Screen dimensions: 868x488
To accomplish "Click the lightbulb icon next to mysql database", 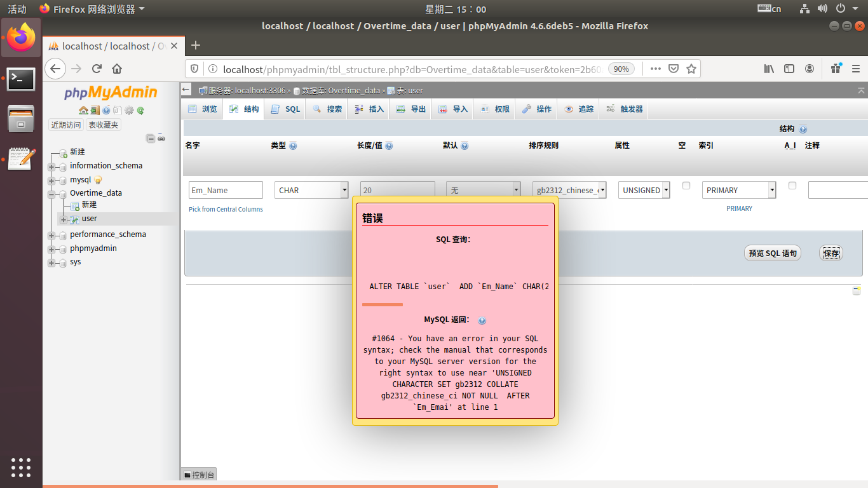I will 98,180.
